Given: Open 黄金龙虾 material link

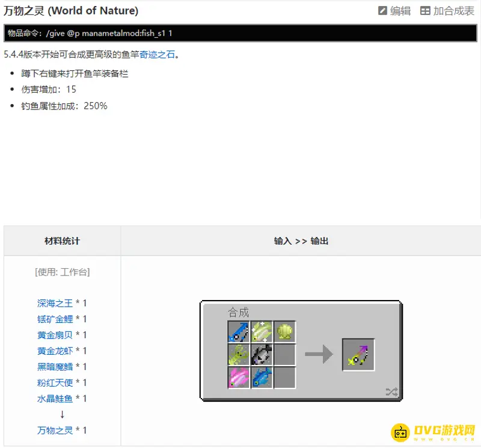Looking at the screenshot, I should [x=55, y=351].
